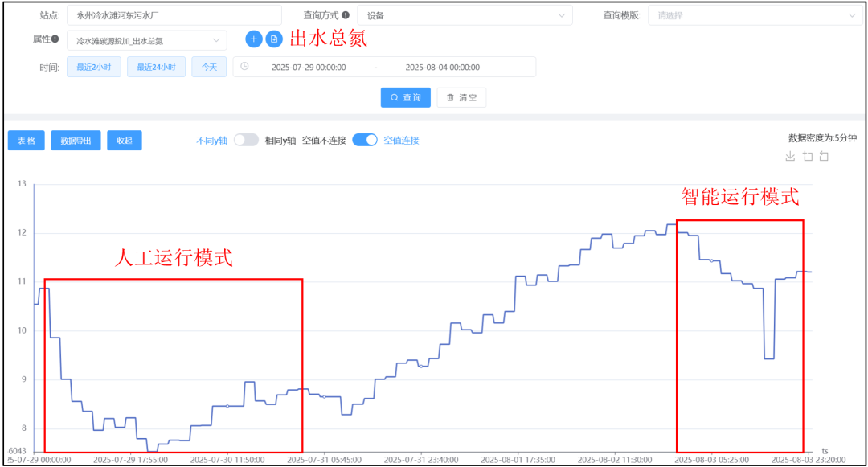
Task: Click the chart zoom-reset icon
Action: [824, 156]
